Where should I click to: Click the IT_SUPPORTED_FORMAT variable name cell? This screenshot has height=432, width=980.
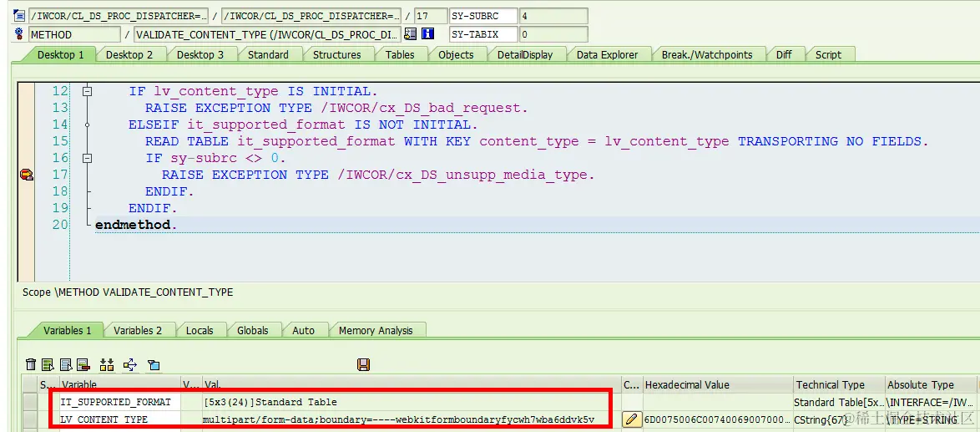(120, 402)
